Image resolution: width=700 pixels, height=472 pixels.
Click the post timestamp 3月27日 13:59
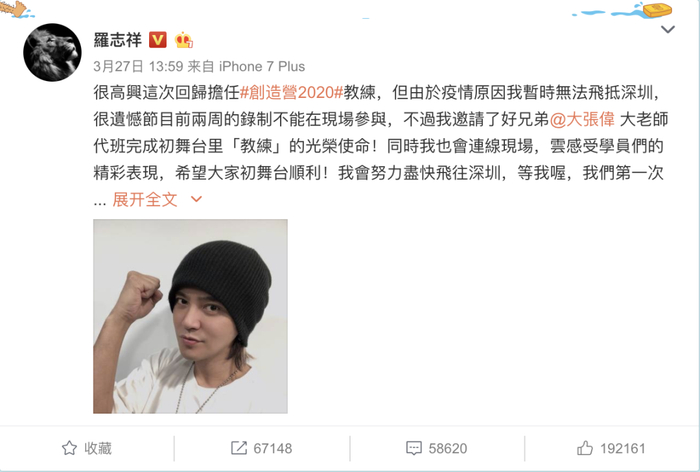tap(138, 67)
